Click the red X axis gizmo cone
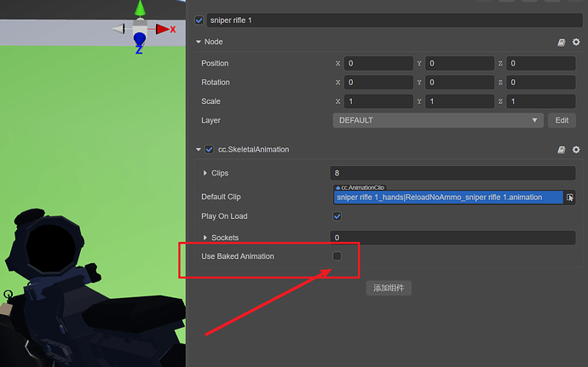This screenshot has height=367, width=588. [163, 29]
